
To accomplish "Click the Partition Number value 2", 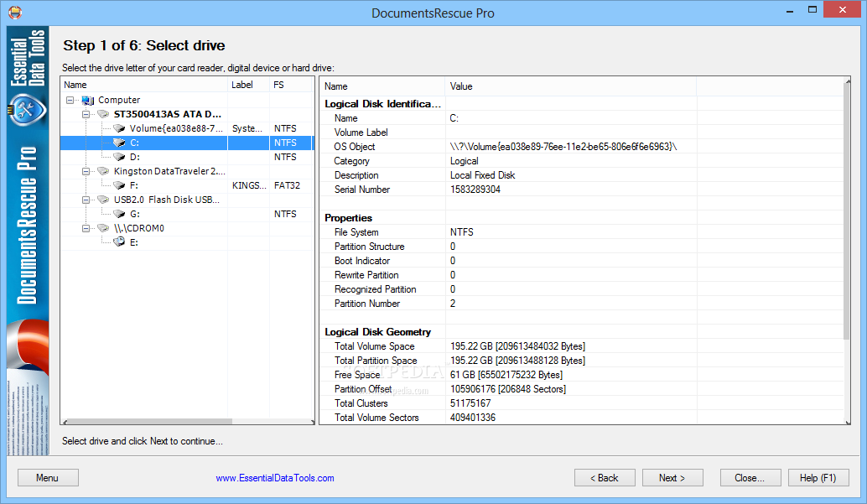I will [x=453, y=304].
